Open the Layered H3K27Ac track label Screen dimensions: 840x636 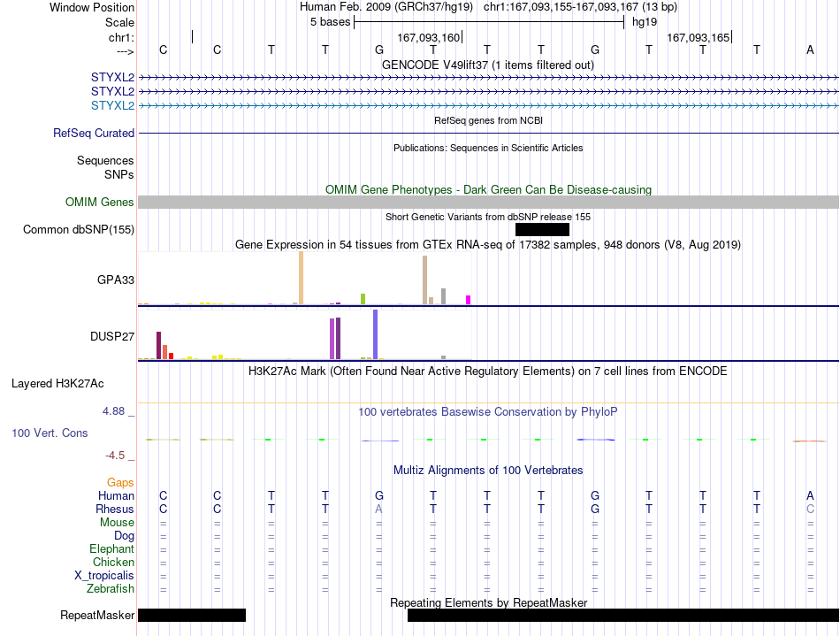pos(57,384)
